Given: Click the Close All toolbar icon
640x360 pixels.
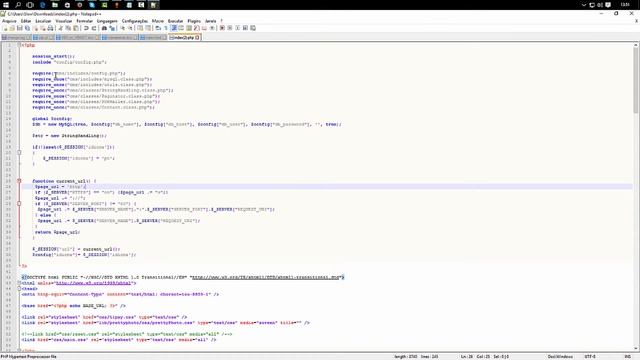Looking at the screenshot, I should [43, 28].
